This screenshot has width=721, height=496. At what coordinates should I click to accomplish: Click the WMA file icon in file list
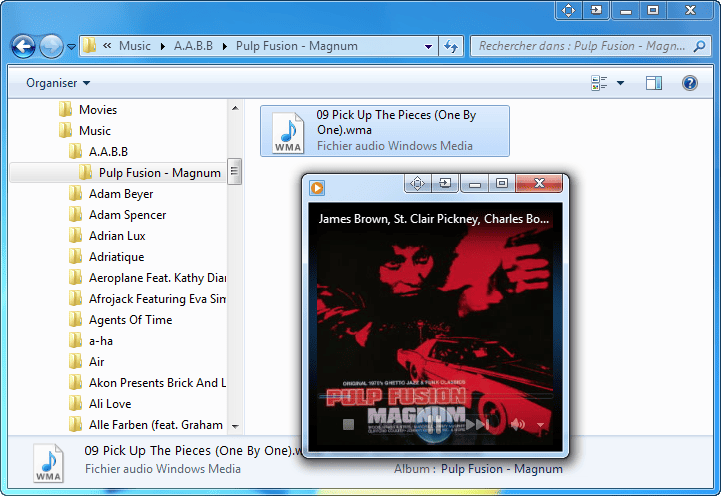[x=288, y=133]
